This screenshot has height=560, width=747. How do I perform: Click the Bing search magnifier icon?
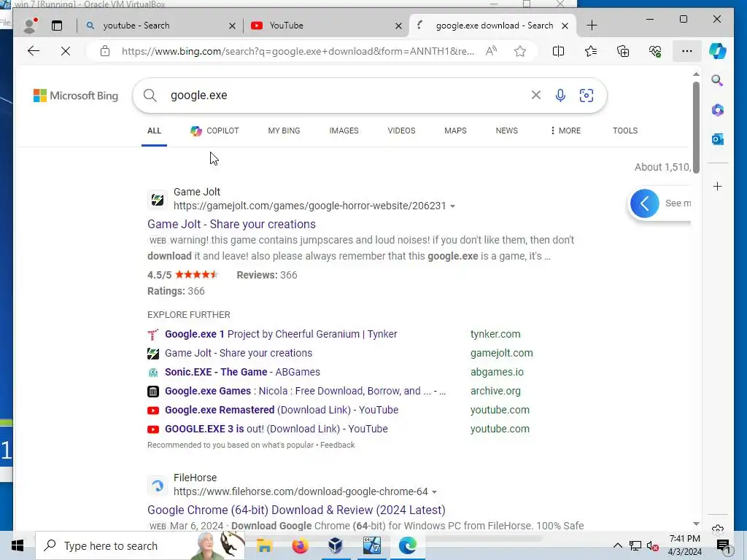click(150, 96)
